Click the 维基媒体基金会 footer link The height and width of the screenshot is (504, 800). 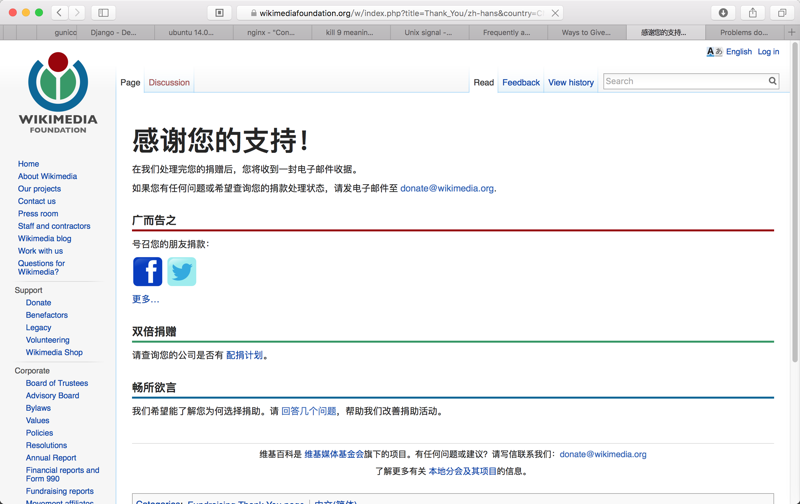334,454
